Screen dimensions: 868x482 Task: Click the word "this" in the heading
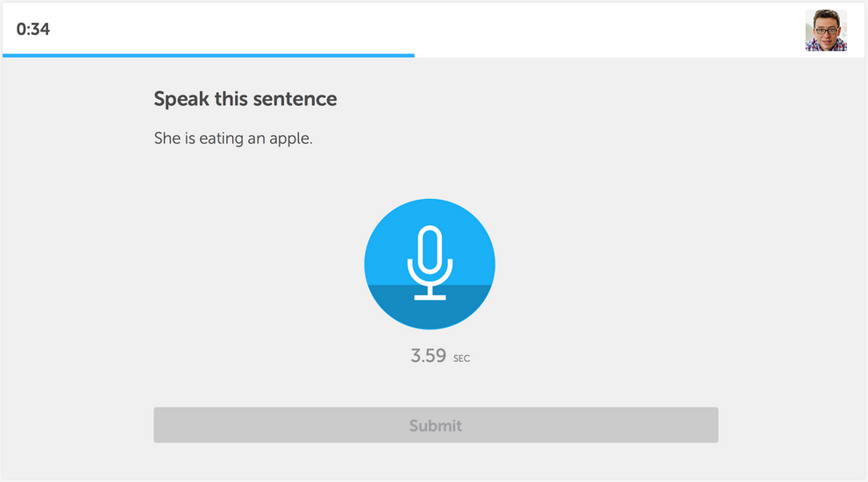pos(231,99)
